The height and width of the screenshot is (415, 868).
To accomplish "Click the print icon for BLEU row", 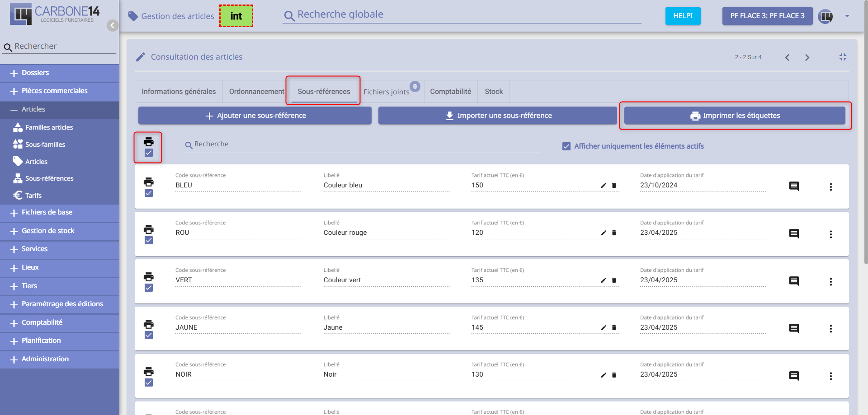I will (149, 182).
